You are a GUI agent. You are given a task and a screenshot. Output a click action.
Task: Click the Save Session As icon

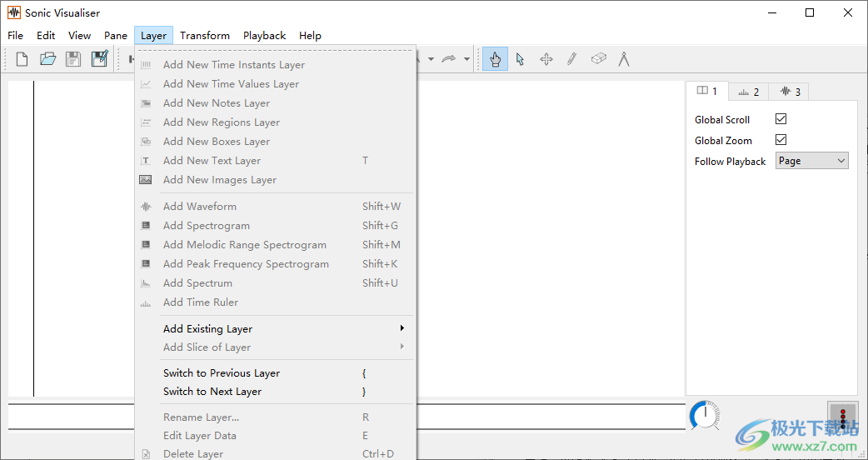[99, 59]
